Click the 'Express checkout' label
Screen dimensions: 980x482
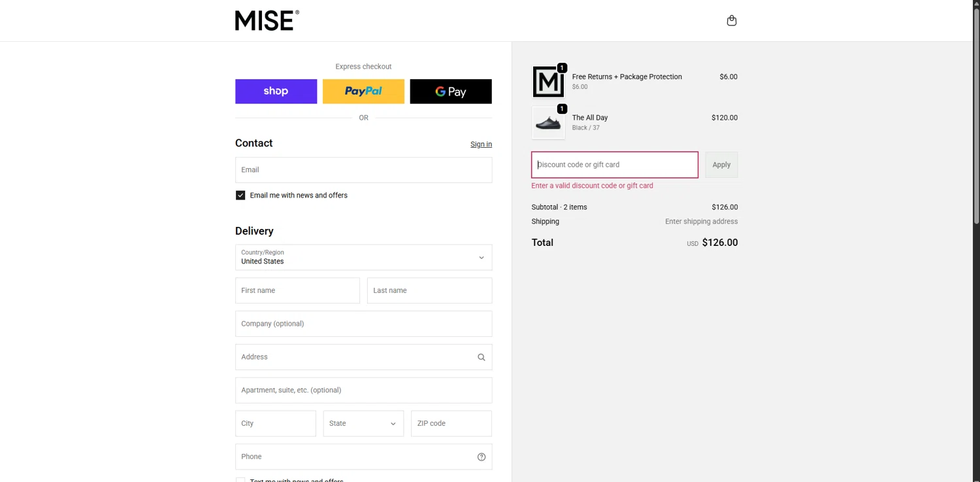click(363, 67)
